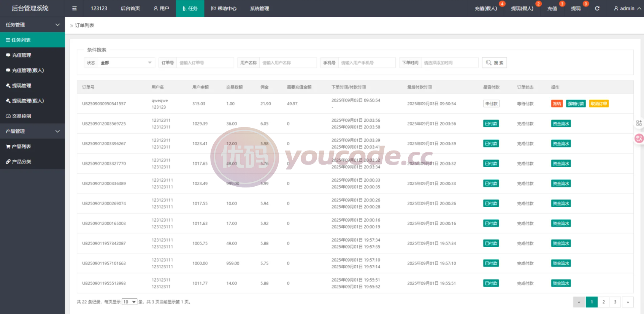Switch to the 后台首页 top tab
This screenshot has width=644, height=314.
click(130, 8)
